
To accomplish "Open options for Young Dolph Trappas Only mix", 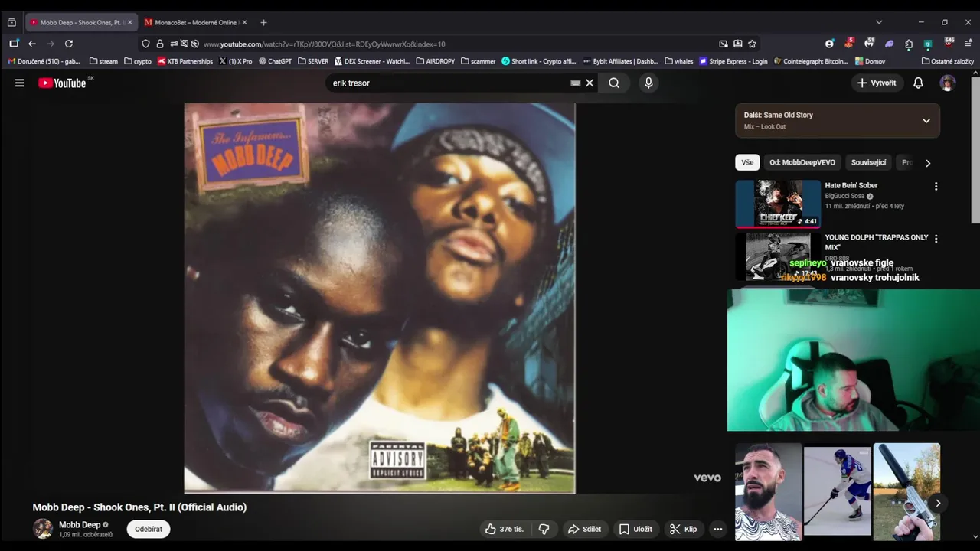I will [936, 239].
